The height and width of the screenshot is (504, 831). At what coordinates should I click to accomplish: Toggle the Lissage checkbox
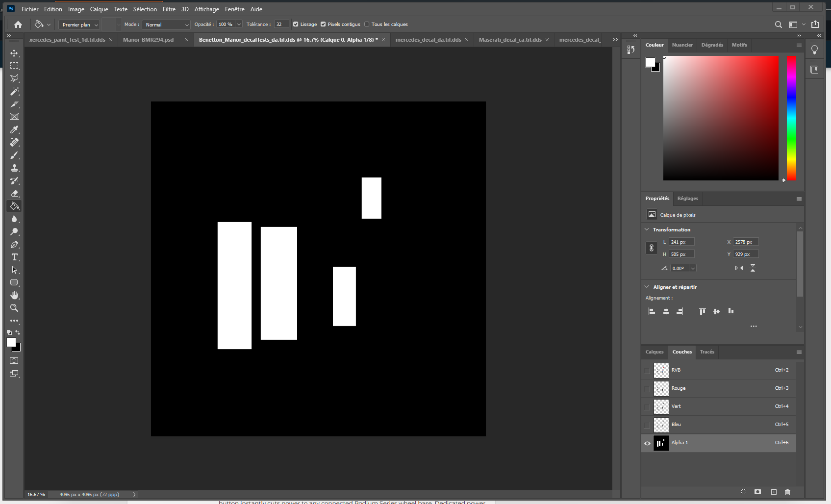coord(296,25)
